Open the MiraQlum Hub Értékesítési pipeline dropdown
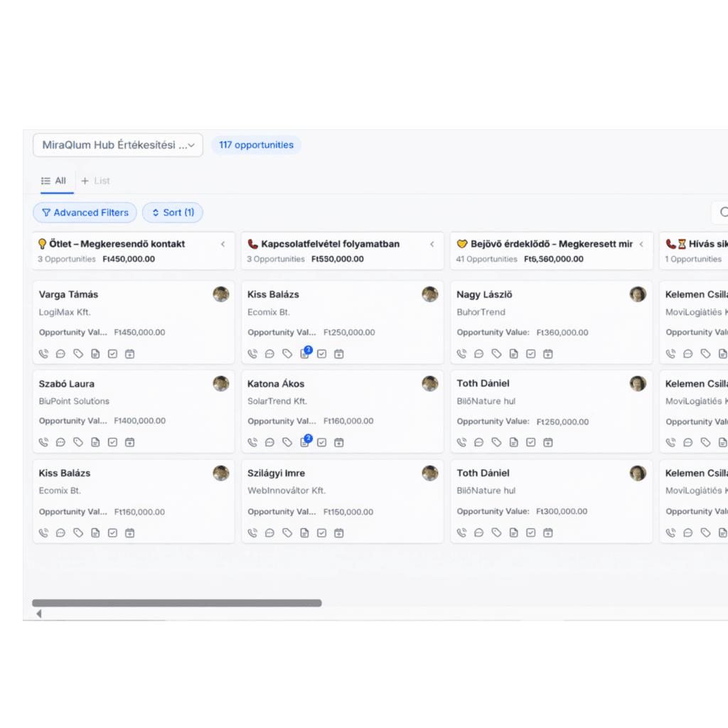Viewport: 728px width, 728px height. pos(118,145)
